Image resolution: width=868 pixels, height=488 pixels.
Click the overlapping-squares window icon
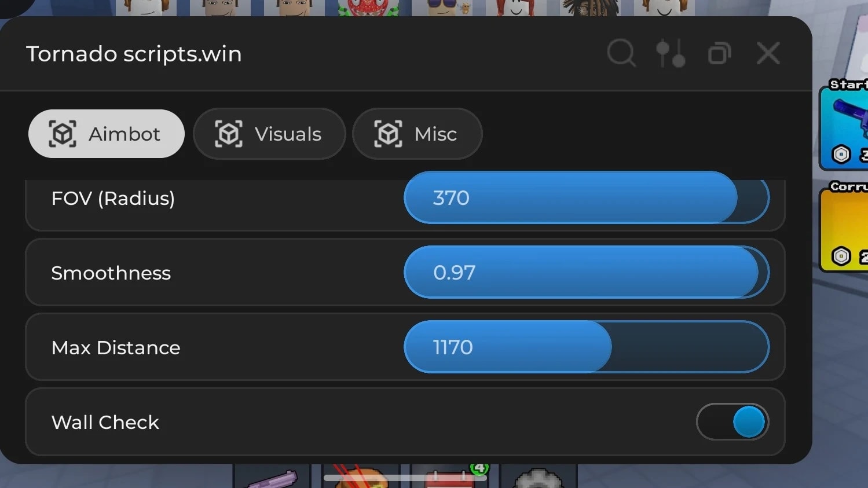[x=720, y=53]
